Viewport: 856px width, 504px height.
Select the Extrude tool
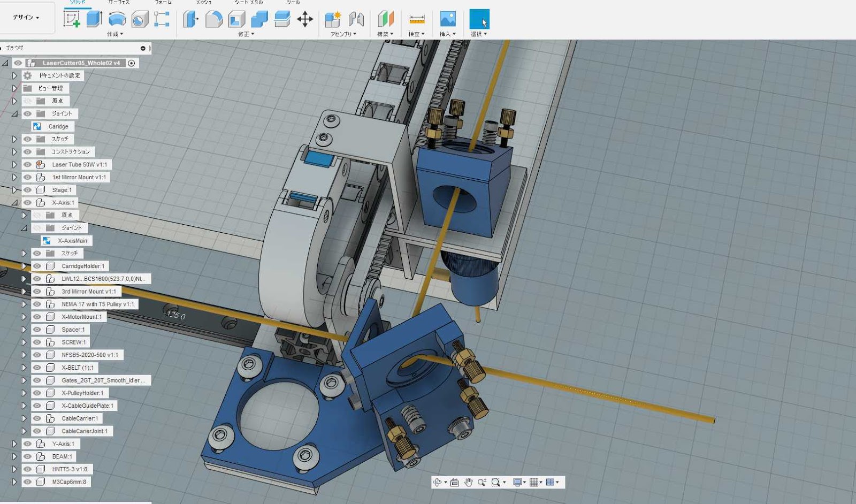coord(95,19)
